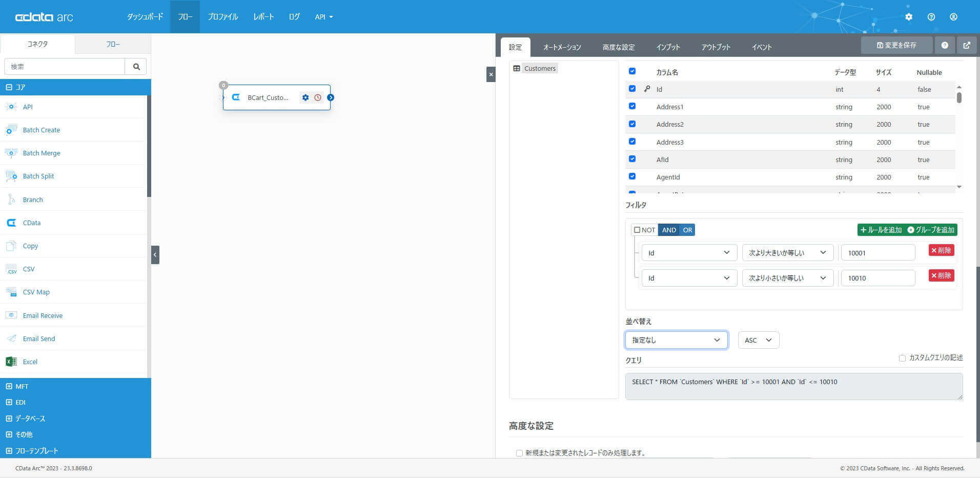Screen dimensions: 980x478
Task: Open the ASC sort order dropdown
Action: (759, 340)
